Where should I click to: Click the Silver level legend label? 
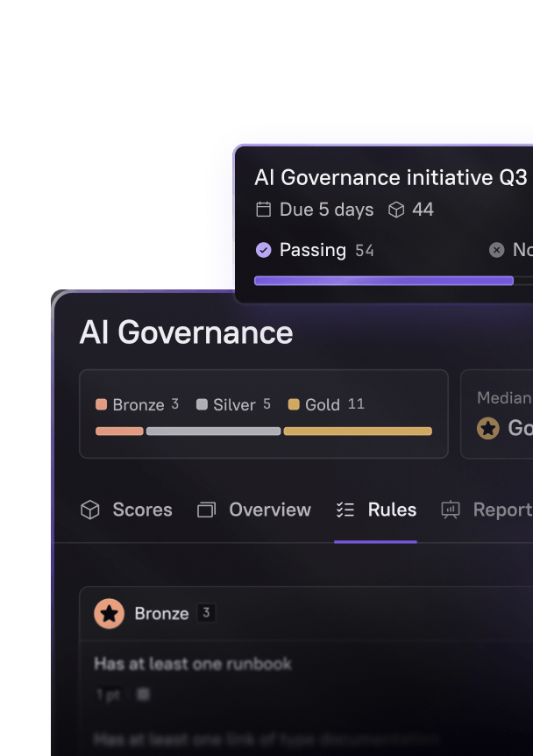pos(234,404)
